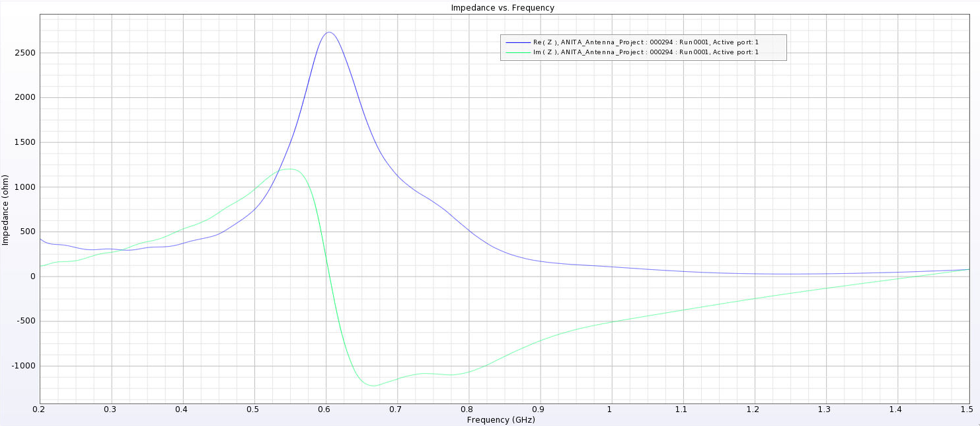Click the green line sample in legend
The height and width of the screenshot is (426, 980).
517,52
